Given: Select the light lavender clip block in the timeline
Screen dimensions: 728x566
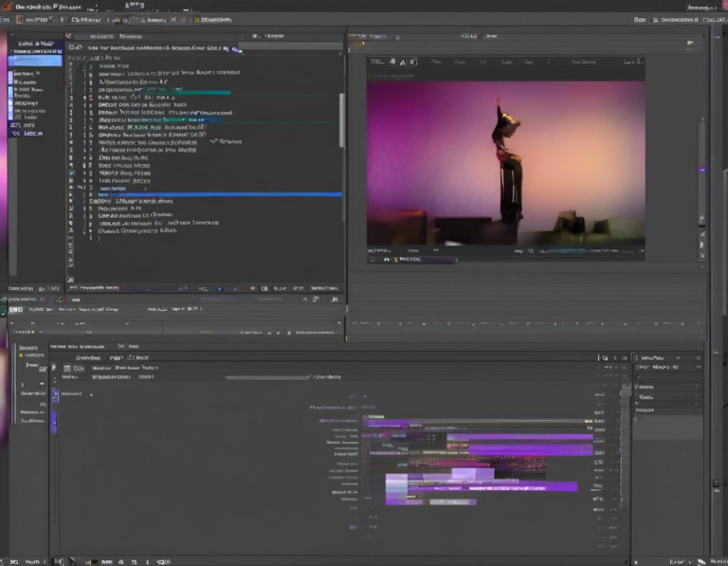Looking at the screenshot, I should pos(473,474).
